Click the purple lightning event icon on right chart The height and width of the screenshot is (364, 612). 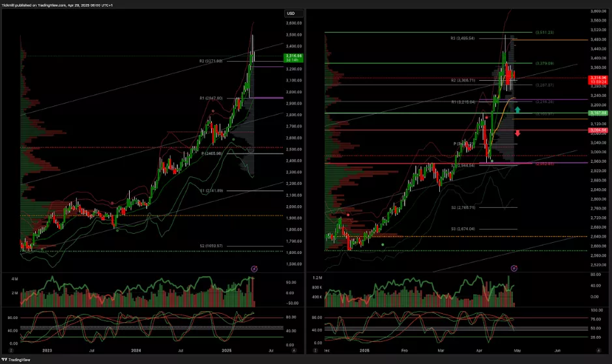pos(514,268)
